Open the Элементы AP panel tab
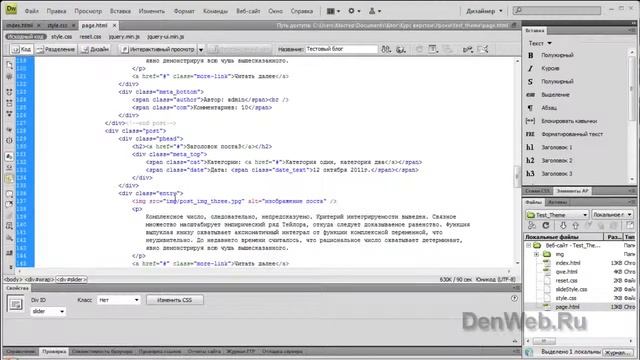 [572, 191]
